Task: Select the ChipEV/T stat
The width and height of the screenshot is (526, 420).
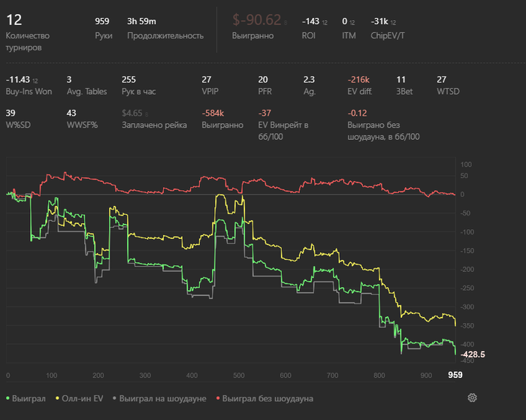Action: click(384, 27)
